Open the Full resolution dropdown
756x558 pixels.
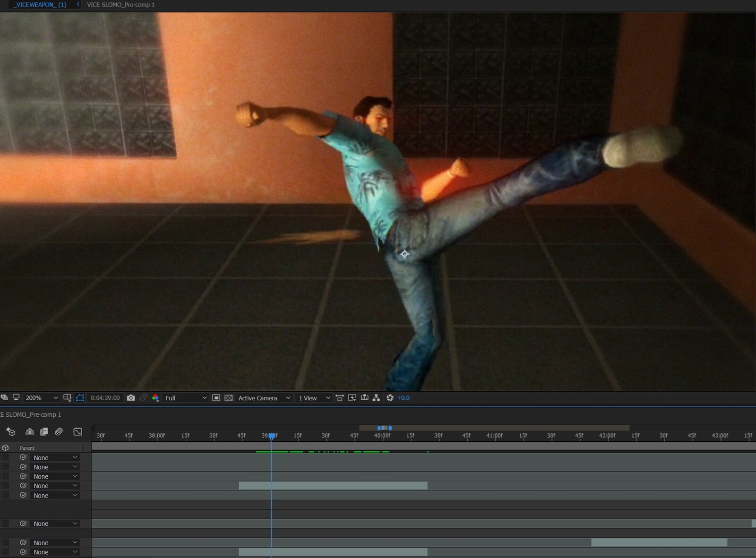(186, 398)
